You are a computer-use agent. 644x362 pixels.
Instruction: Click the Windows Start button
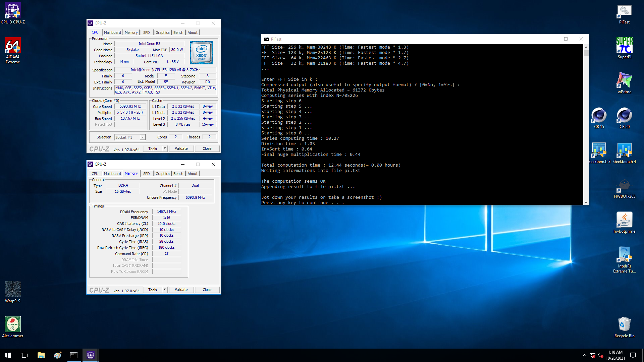pos(8,355)
